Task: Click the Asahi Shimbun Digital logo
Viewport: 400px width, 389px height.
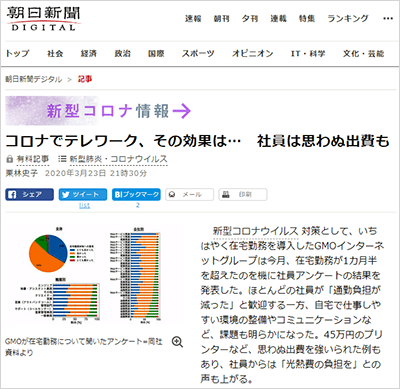Action: (x=43, y=19)
